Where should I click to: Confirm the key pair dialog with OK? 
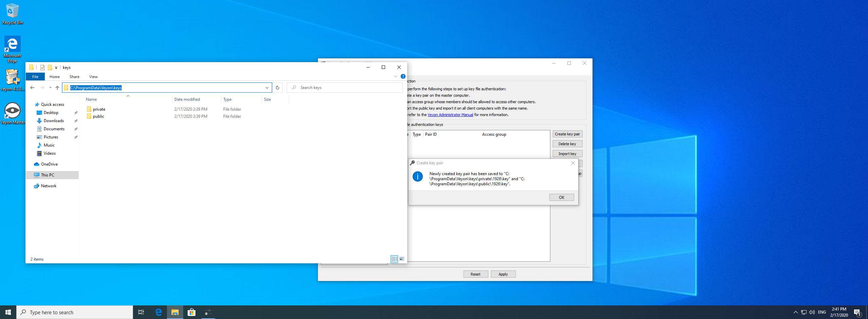[x=562, y=197]
